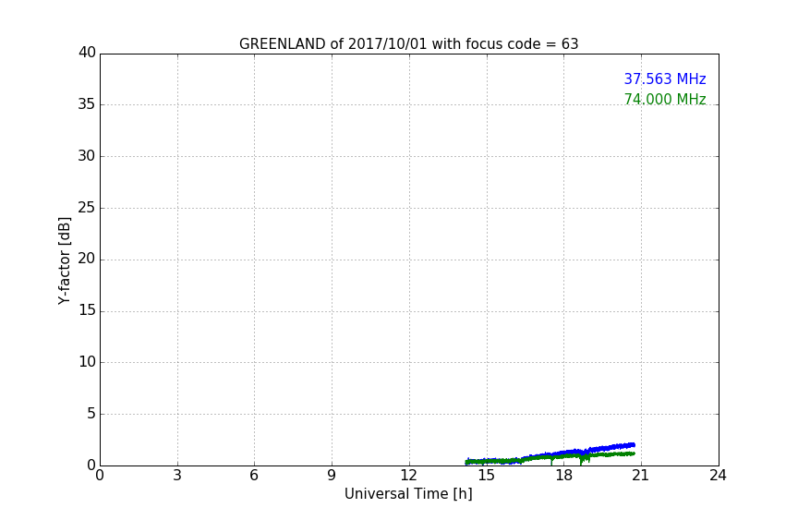Viewport: 798px width, 532px height.
Task: Click the y-axis tick label '40'
Action: tap(87, 53)
